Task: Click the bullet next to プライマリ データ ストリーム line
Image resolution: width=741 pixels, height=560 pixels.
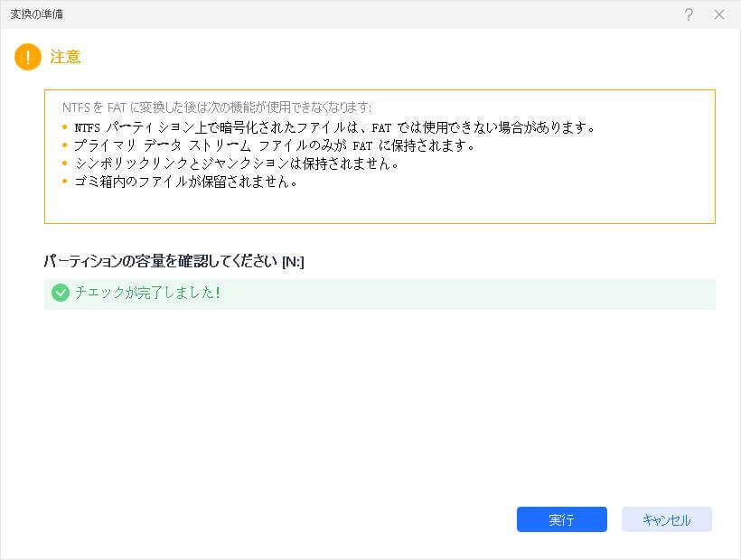Action: click(63, 147)
